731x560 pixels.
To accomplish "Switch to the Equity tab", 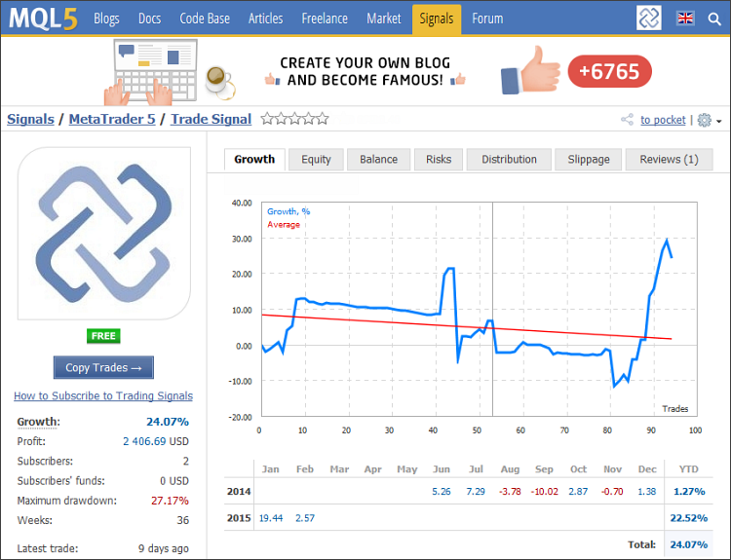I will click(316, 160).
